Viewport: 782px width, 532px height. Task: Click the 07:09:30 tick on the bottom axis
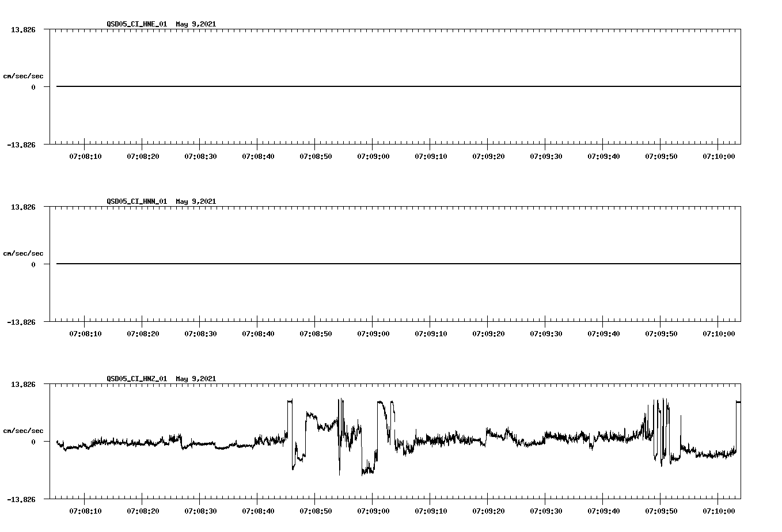pos(546,510)
